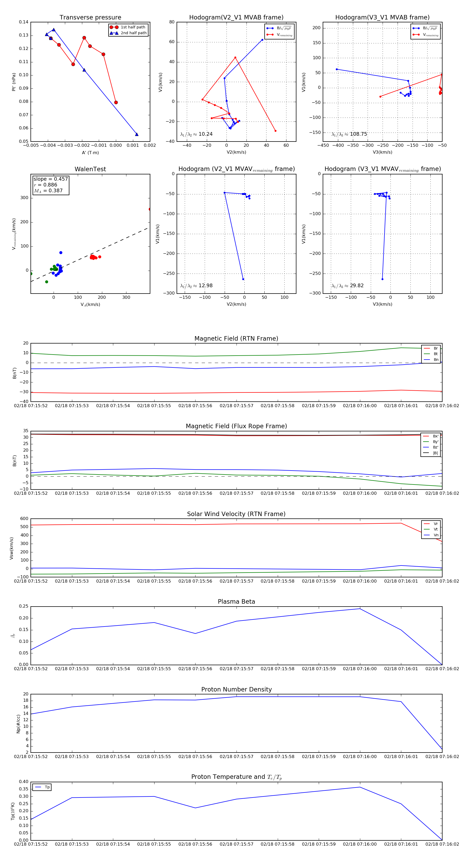Click the eigenvalue ratio value "108.75"

pos(358,134)
